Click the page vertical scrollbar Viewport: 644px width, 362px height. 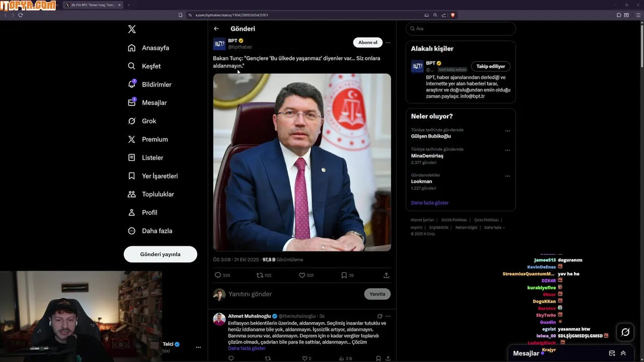click(641, 45)
